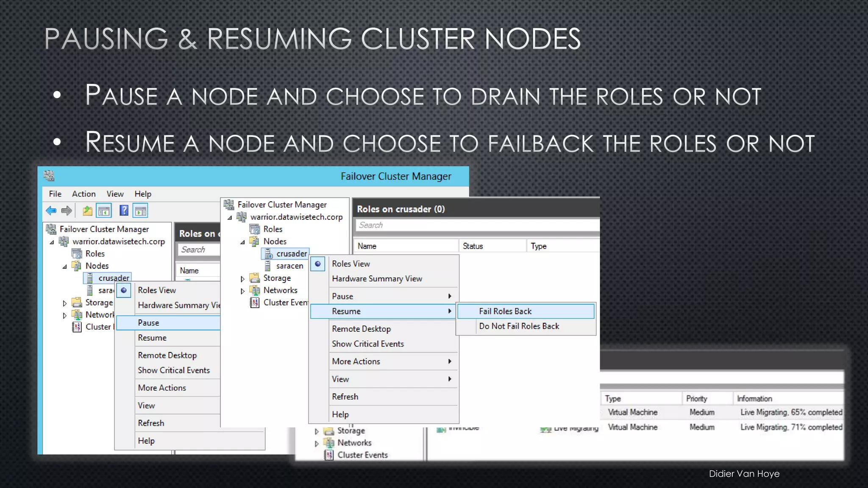Screen dimensions: 868x488
Task: Toggle the Show/Hide Action Pane toolbar icon
Action: (140, 211)
